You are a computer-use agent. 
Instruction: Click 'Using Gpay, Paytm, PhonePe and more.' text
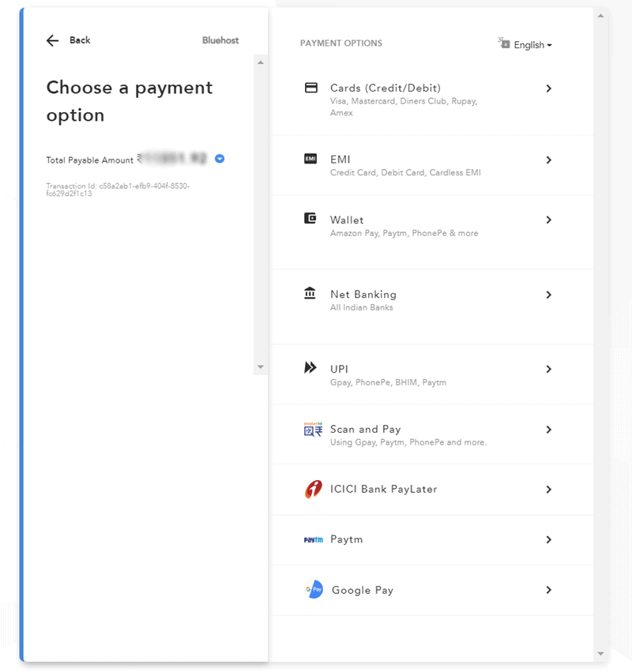tap(408, 442)
